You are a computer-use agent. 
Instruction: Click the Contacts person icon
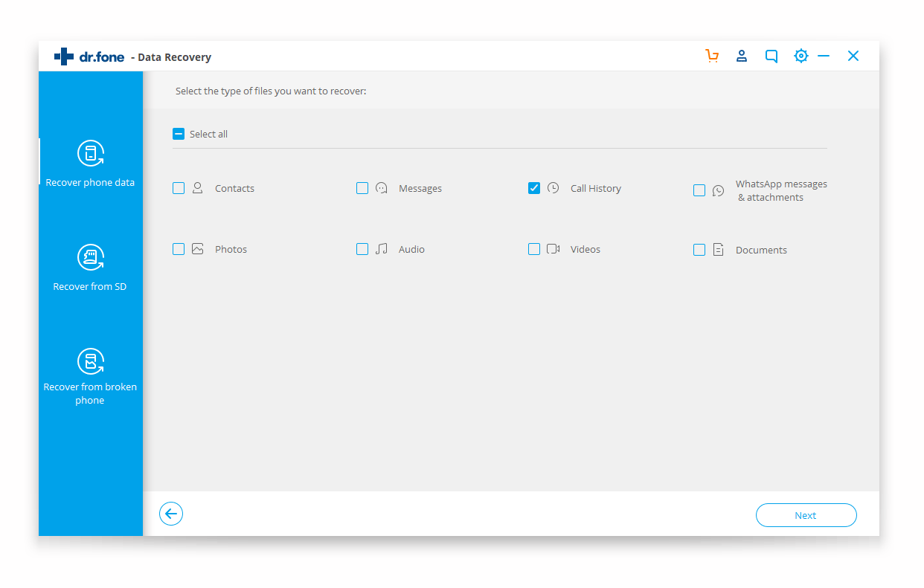click(x=197, y=188)
